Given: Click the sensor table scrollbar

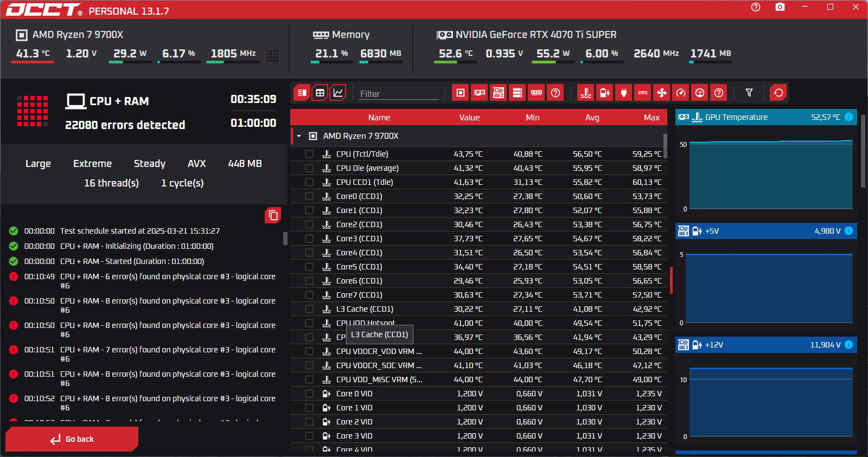Looking at the screenshot, I should coord(665,146).
